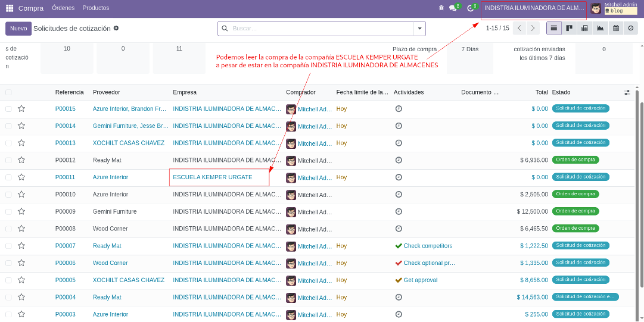Image resolution: width=644 pixels, height=322 pixels.
Task: Star the P00015 row as favorite
Action: (x=21, y=109)
